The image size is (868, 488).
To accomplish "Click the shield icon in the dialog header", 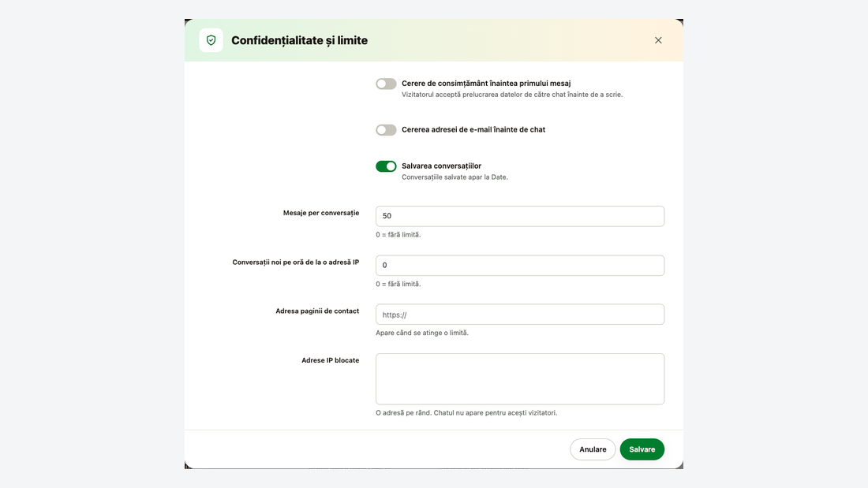I will (x=211, y=40).
